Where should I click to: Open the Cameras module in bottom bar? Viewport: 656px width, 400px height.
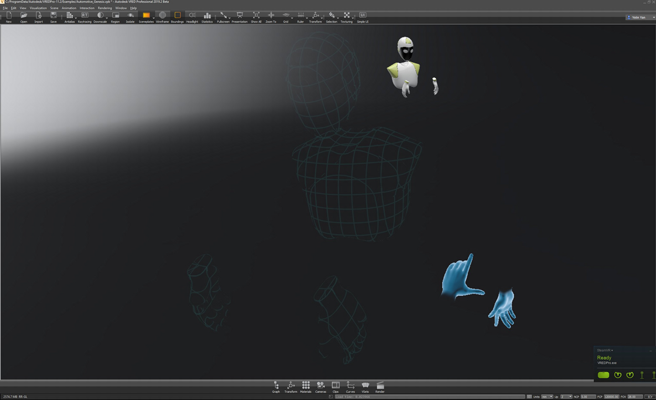[320, 387]
